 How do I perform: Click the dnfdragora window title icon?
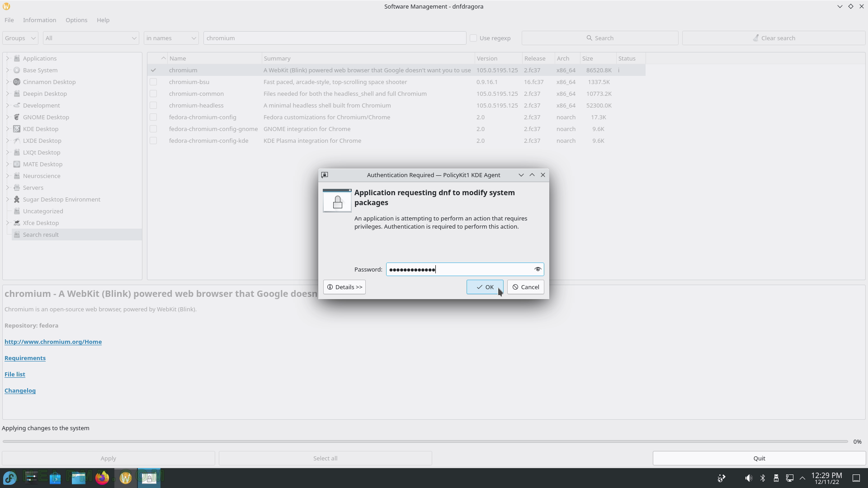point(6,6)
